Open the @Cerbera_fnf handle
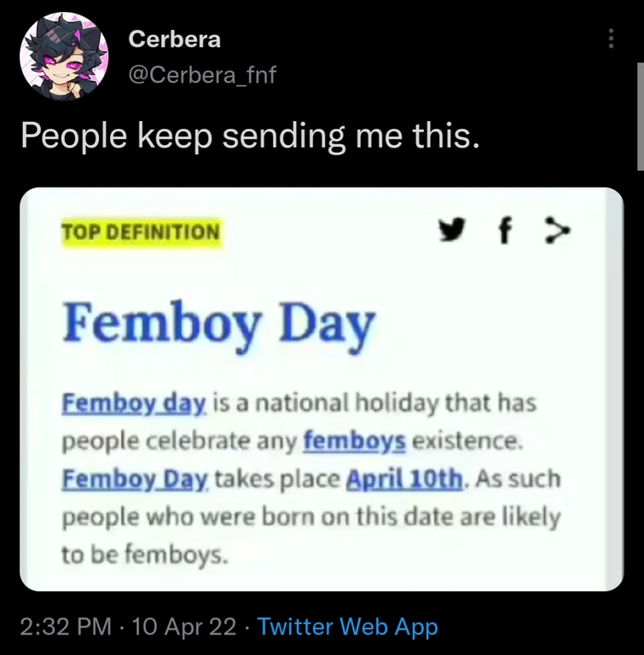 tap(201, 75)
